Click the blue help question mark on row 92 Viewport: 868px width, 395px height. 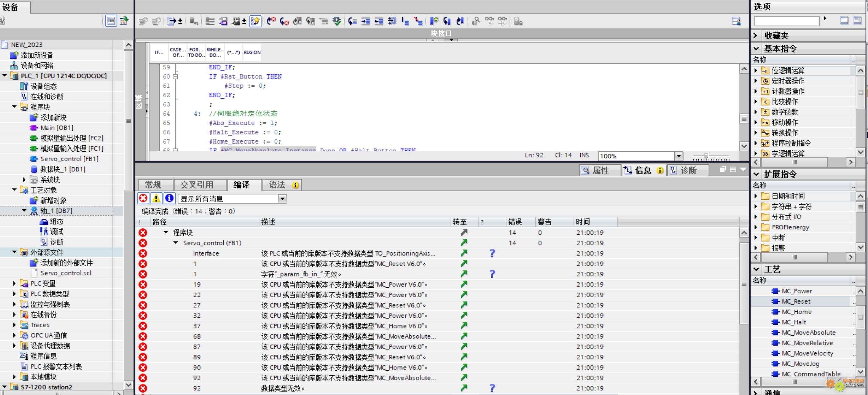coord(492,388)
